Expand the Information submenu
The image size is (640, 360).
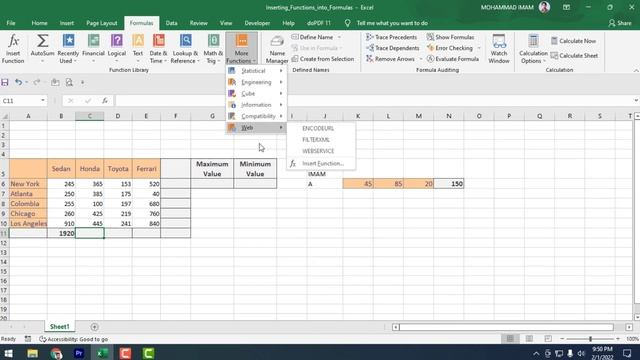pos(256,105)
